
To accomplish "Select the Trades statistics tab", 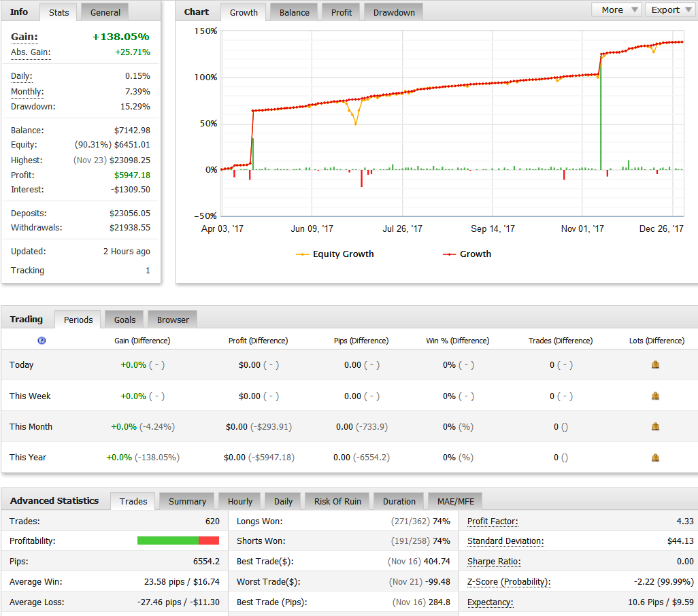I will [x=133, y=501].
